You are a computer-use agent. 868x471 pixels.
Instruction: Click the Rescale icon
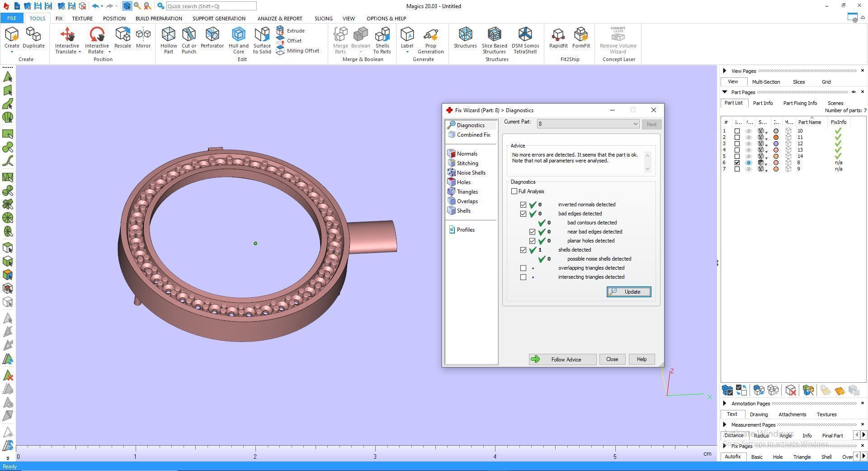(123, 38)
